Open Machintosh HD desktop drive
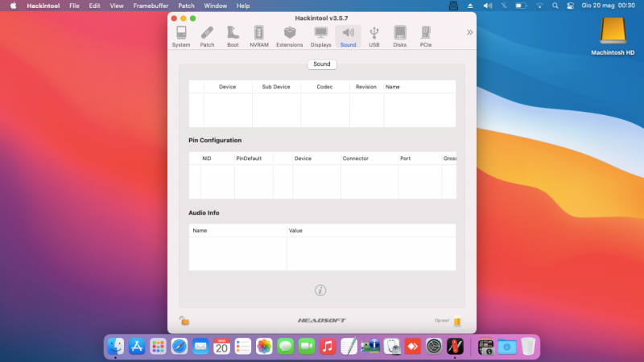 613,36
